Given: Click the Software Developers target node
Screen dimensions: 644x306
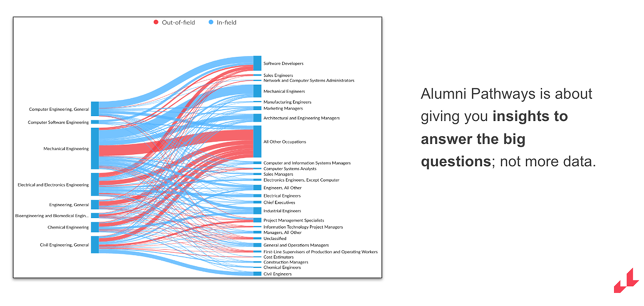Looking at the screenshot, I should (257, 63).
